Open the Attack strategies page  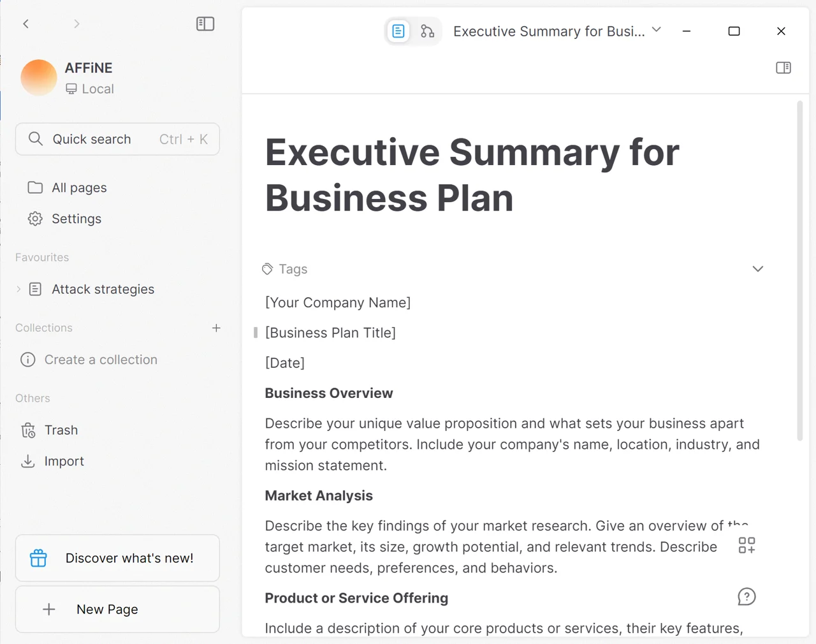coord(103,289)
